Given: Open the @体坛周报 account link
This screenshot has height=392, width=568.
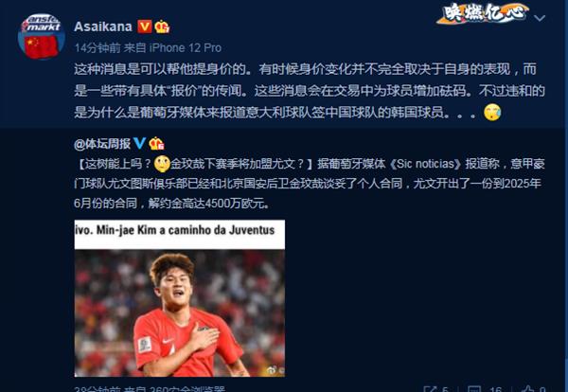Looking at the screenshot, I should [102, 144].
